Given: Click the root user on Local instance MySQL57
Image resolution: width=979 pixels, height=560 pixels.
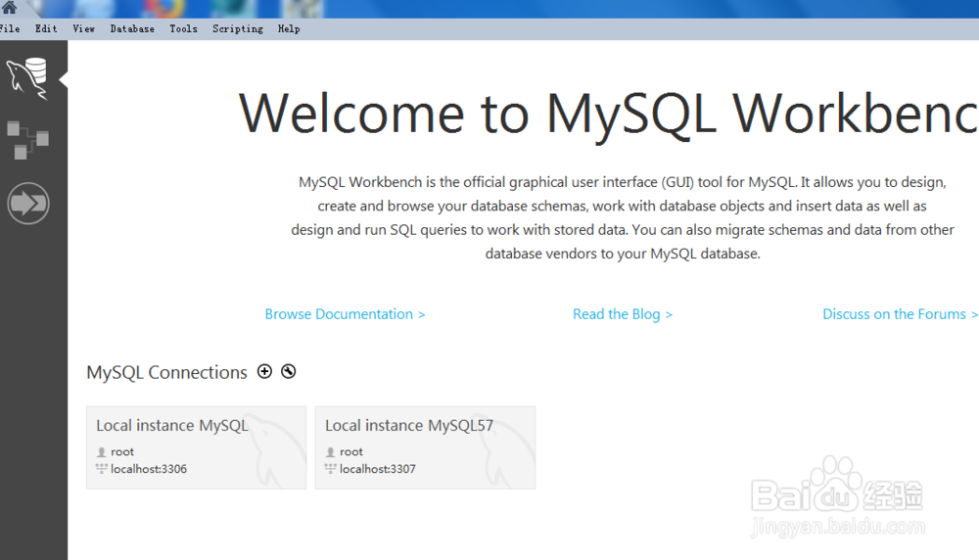Looking at the screenshot, I should pos(350,451).
